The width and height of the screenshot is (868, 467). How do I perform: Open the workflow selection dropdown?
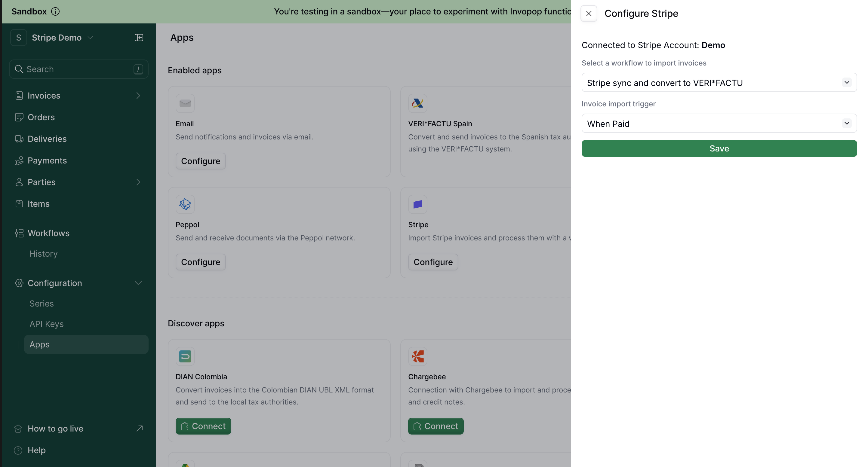point(719,82)
